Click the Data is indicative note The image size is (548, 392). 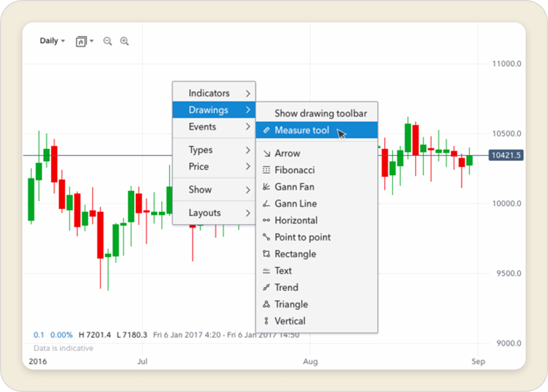pos(63,348)
